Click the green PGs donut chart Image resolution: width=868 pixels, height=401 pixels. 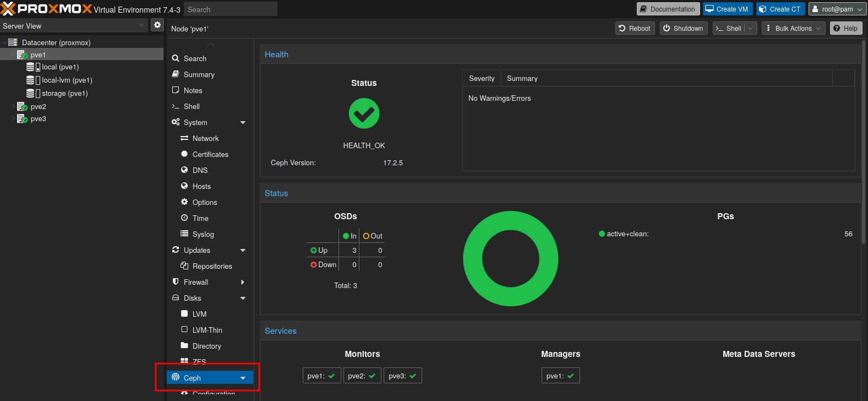pyautogui.click(x=511, y=258)
